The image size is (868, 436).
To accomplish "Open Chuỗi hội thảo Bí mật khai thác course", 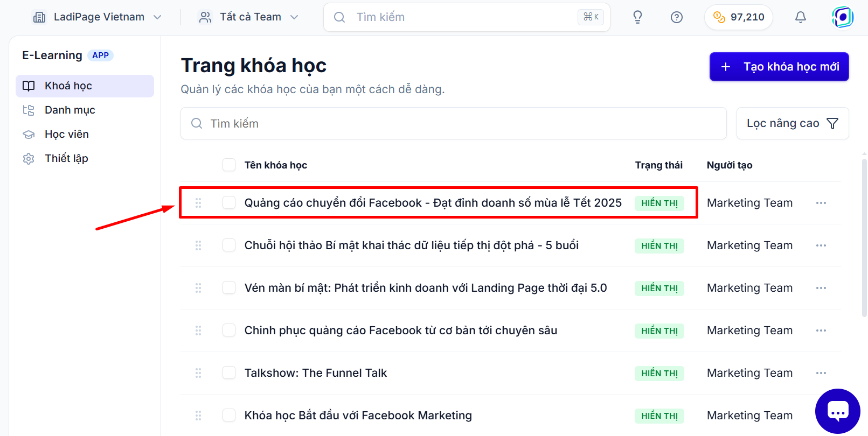I will point(412,245).
